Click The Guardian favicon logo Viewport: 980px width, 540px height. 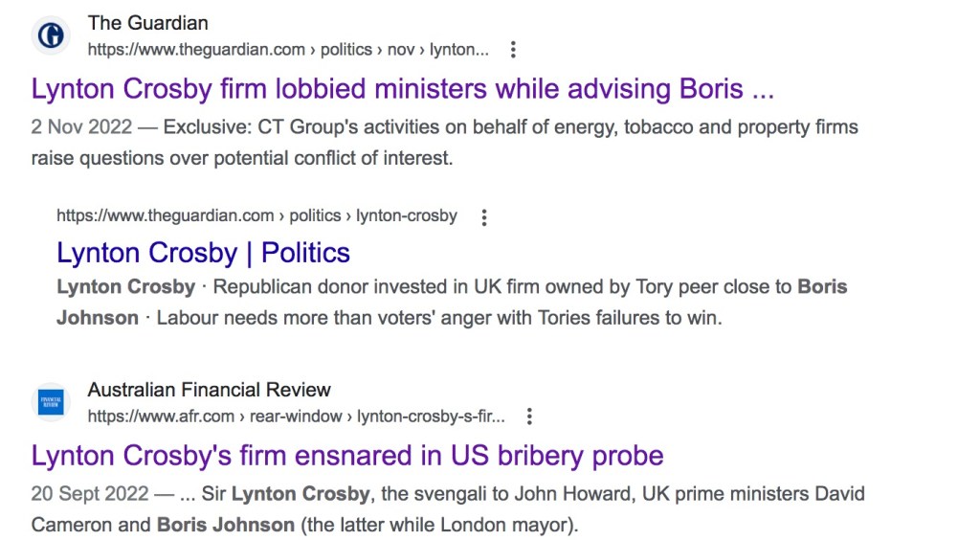(51, 35)
